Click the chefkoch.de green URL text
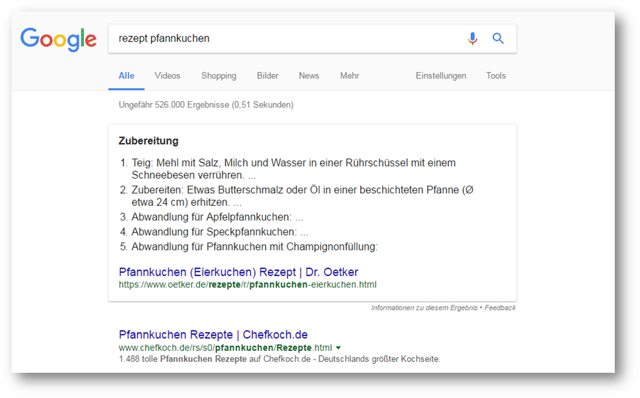Screen dimensions: 640x398 225,348
